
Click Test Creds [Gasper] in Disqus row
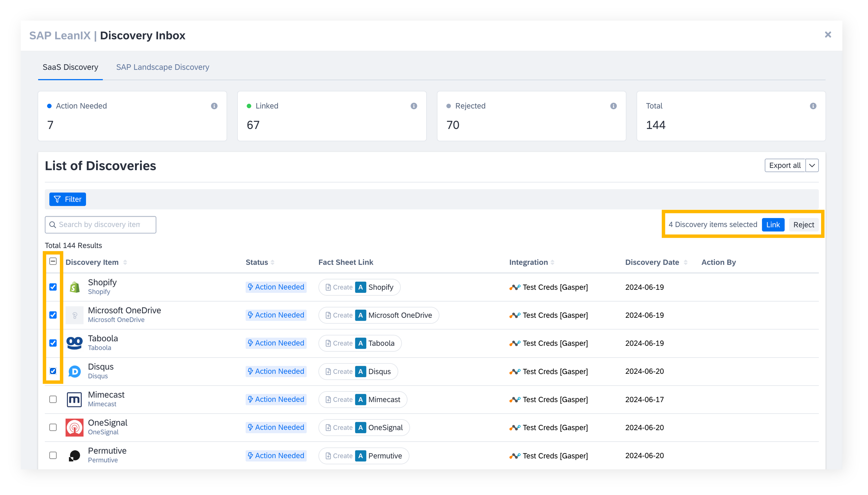[x=555, y=371]
